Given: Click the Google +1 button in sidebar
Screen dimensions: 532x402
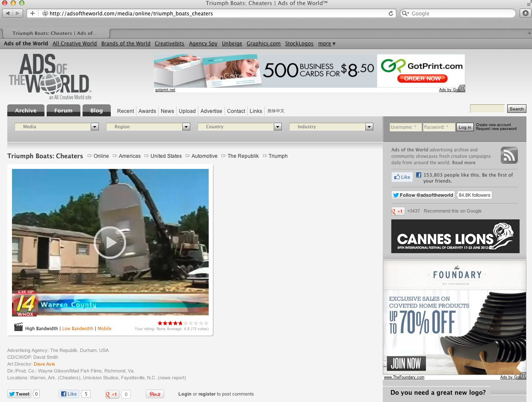Looking at the screenshot, I should point(398,211).
